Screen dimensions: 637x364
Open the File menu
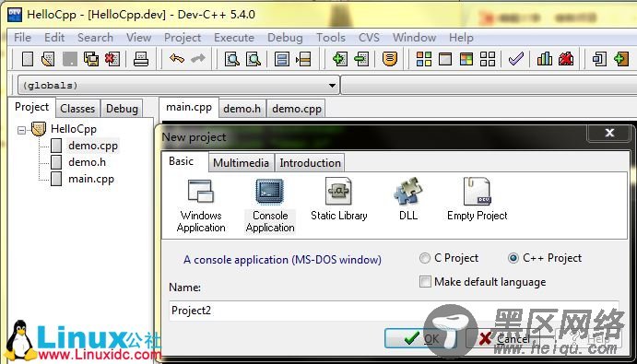click(22, 38)
